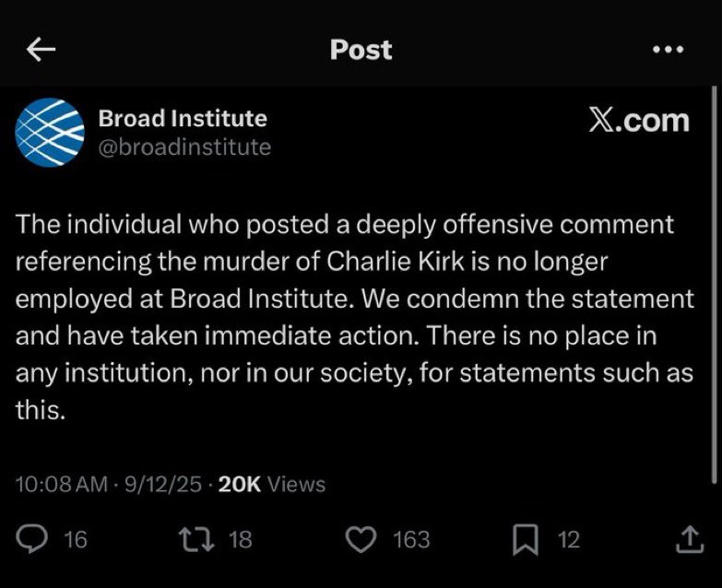Open the @broadinstitute handle link
The width and height of the screenshot is (722, 588).
[184, 147]
